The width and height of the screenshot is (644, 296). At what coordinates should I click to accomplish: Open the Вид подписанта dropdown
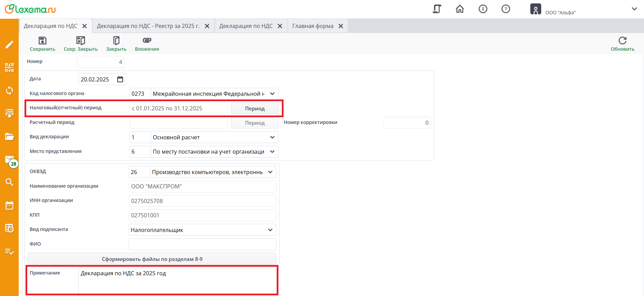[x=270, y=230]
